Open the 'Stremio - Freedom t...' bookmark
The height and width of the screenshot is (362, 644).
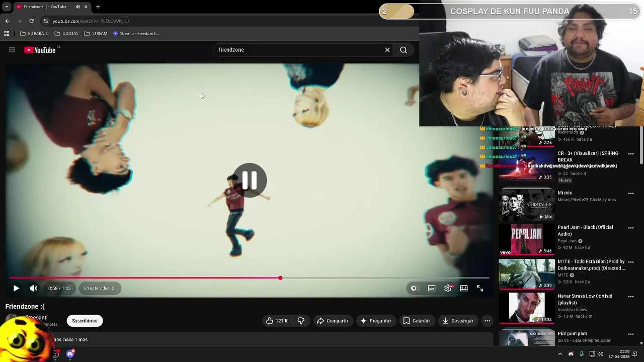point(136,34)
